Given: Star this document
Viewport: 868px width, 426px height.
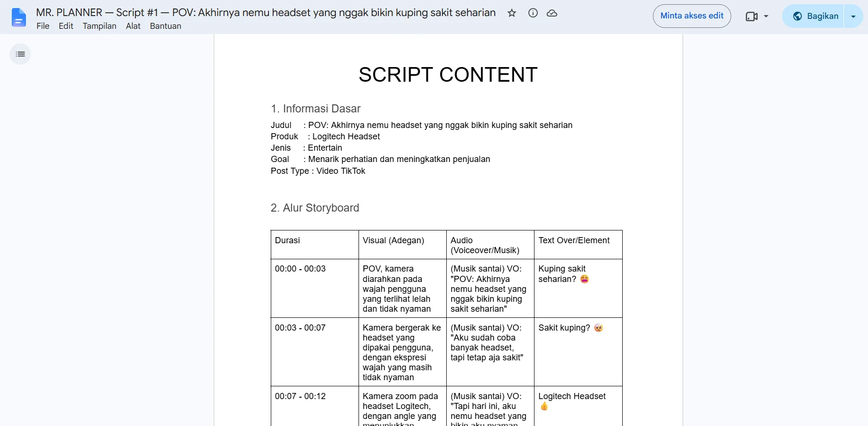Looking at the screenshot, I should [512, 13].
